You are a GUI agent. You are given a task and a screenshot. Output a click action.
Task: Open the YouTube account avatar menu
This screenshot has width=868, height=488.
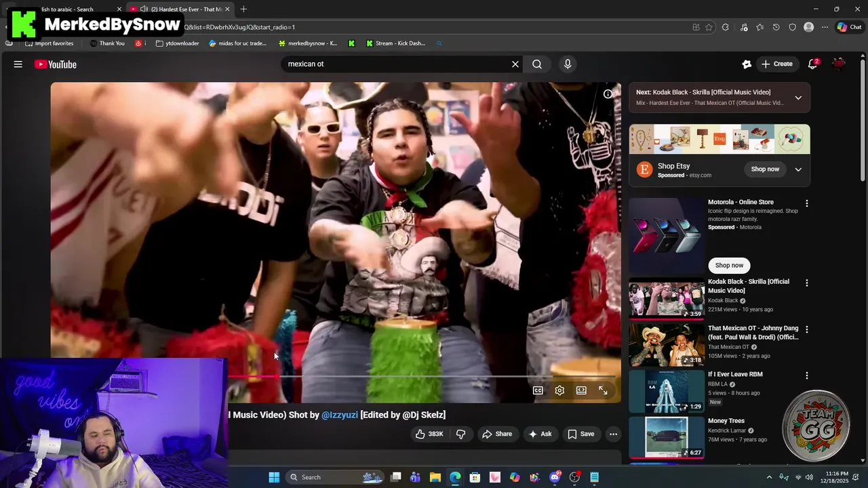[x=839, y=64]
